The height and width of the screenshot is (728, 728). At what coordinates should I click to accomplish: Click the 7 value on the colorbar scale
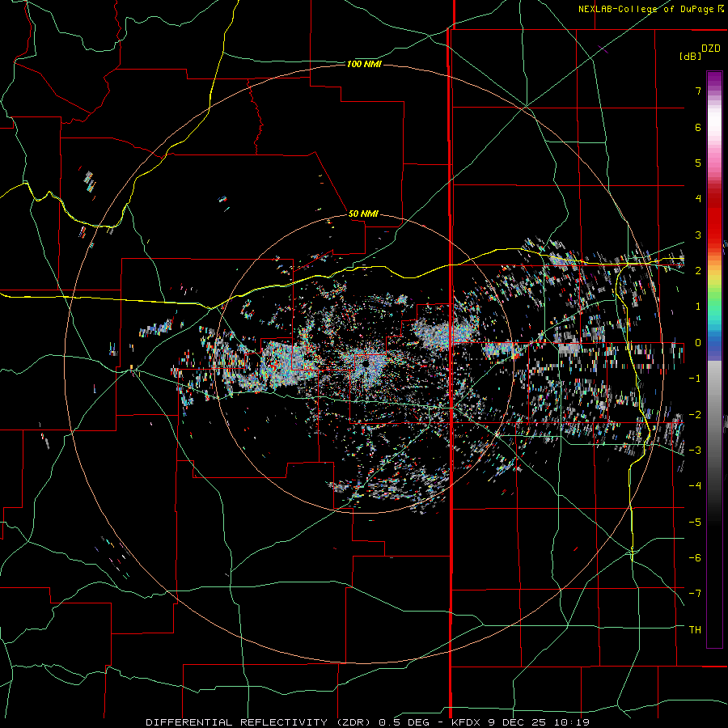pyautogui.click(x=698, y=91)
